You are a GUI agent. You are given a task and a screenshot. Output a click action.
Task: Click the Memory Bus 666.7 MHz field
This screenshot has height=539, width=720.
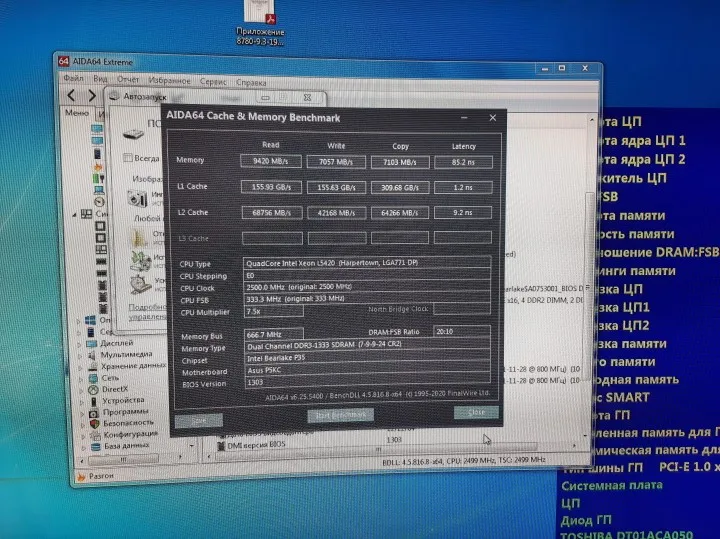(x=274, y=334)
